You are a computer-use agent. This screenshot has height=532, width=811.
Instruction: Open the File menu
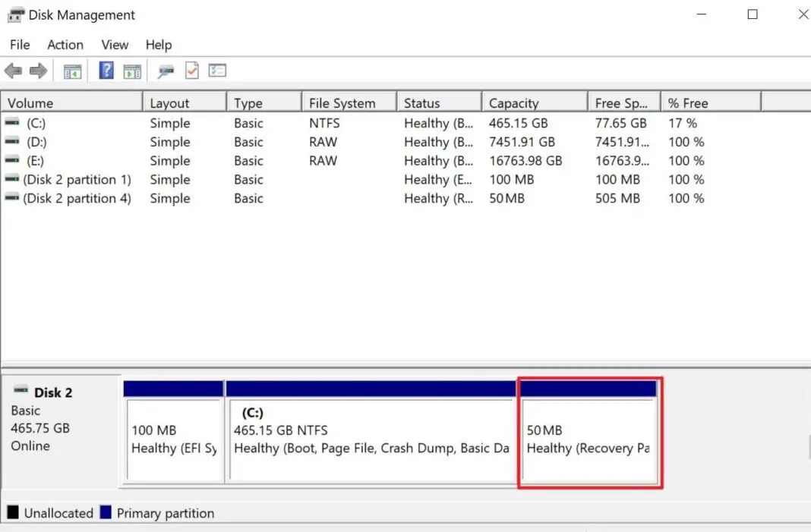coord(20,45)
